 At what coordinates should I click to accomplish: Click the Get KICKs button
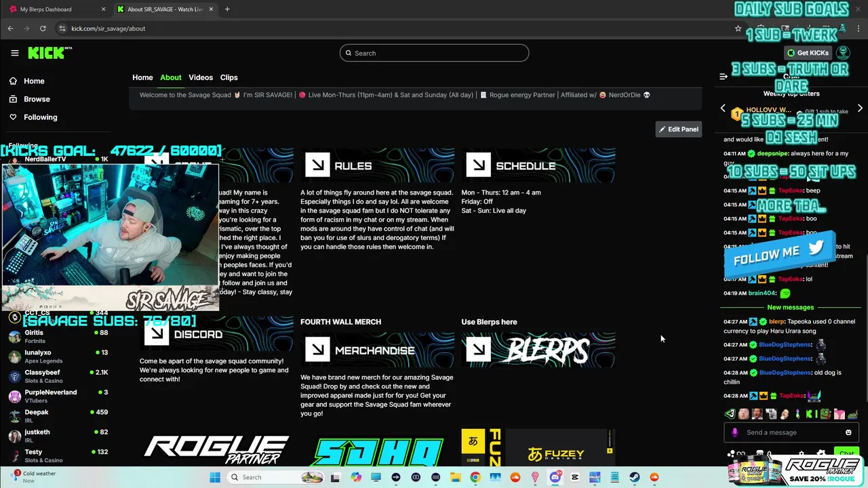(x=808, y=53)
